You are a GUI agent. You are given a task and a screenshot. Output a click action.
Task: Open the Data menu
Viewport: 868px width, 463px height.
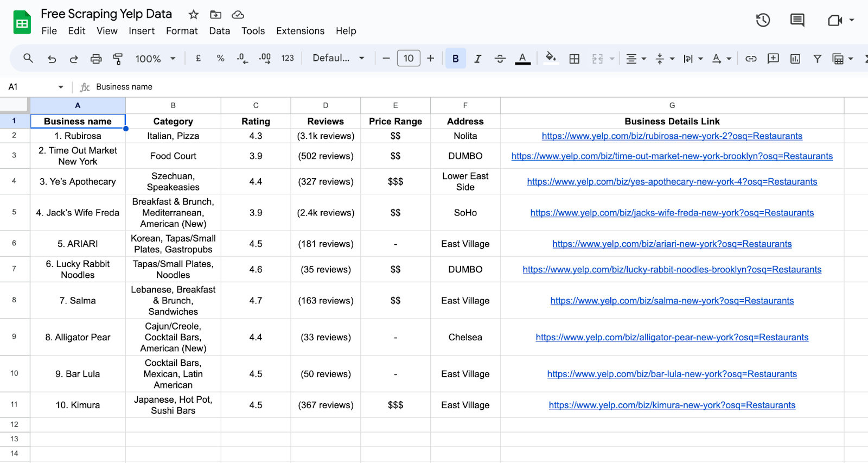[x=220, y=31]
